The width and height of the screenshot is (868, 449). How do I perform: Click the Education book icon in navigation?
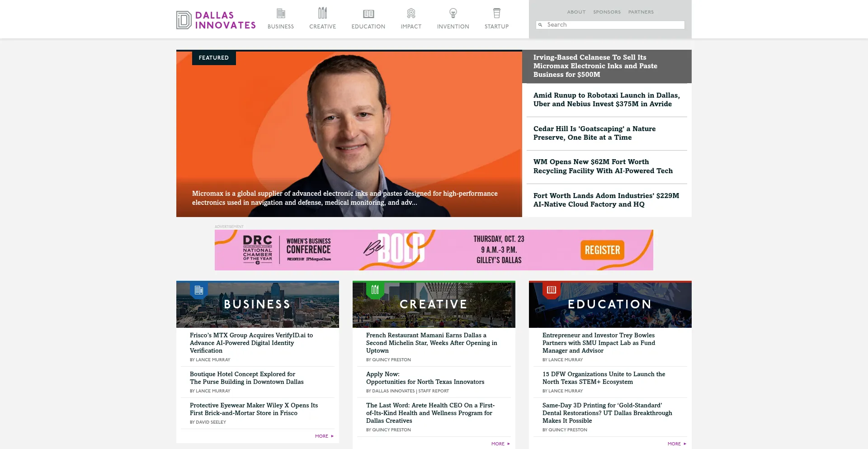[x=368, y=14]
